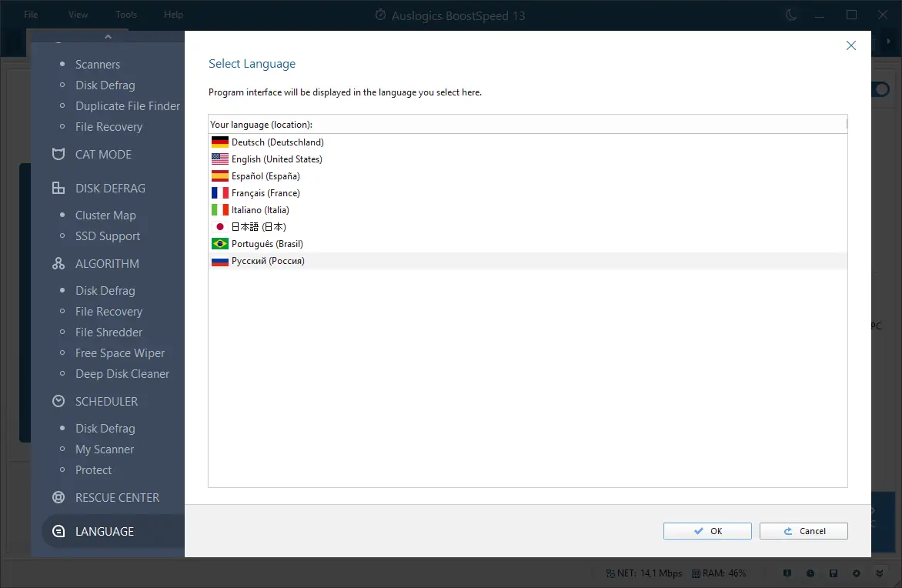Click the ALGORITHM section icon
Image resolution: width=902 pixels, height=588 pixels.
pyautogui.click(x=58, y=263)
